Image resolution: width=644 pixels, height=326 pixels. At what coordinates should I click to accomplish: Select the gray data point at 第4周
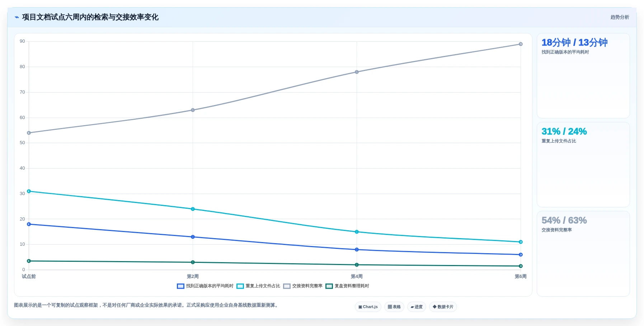357,72
